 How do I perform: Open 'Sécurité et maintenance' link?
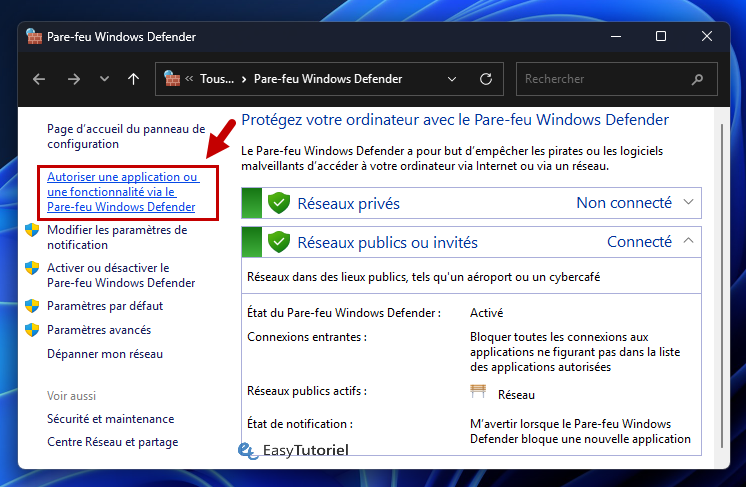tap(110, 419)
